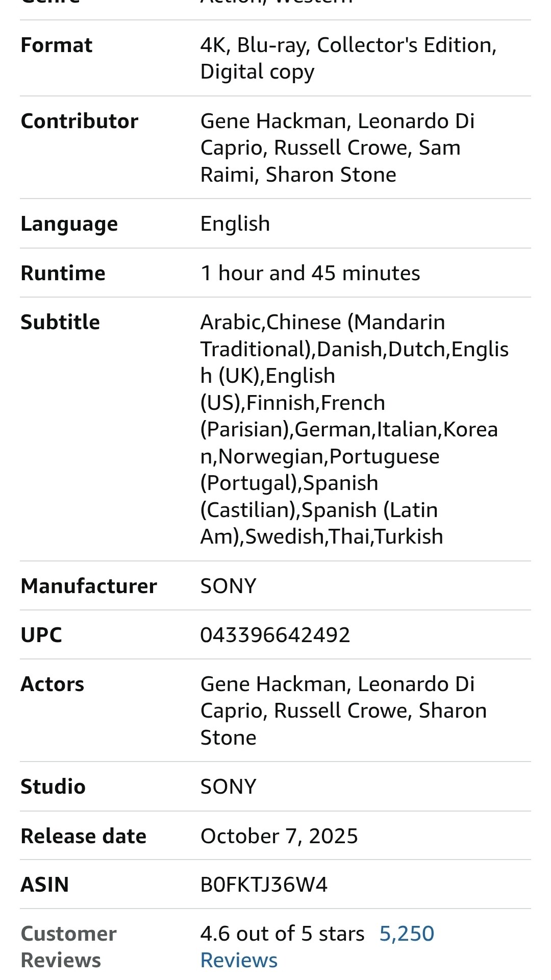This screenshot has height=980, width=551.
Task: Click the Contributor names list
Action: (x=337, y=148)
